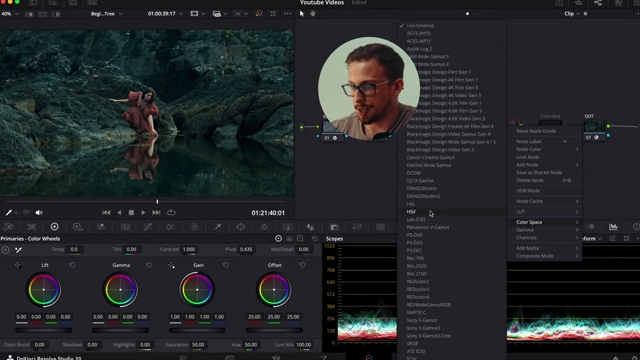The image size is (640, 360).
Task: Choose the arrow pointer tool
Action: 302,13
